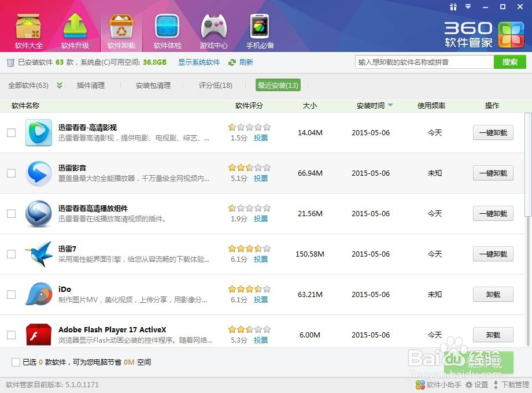
Task: Sort by 使用频率 column header
Action: point(431,105)
